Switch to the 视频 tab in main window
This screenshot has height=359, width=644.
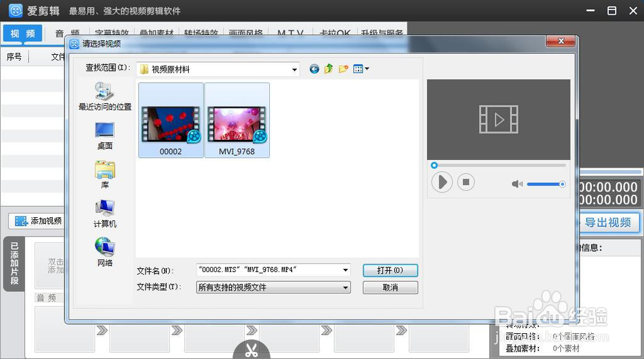point(23,34)
